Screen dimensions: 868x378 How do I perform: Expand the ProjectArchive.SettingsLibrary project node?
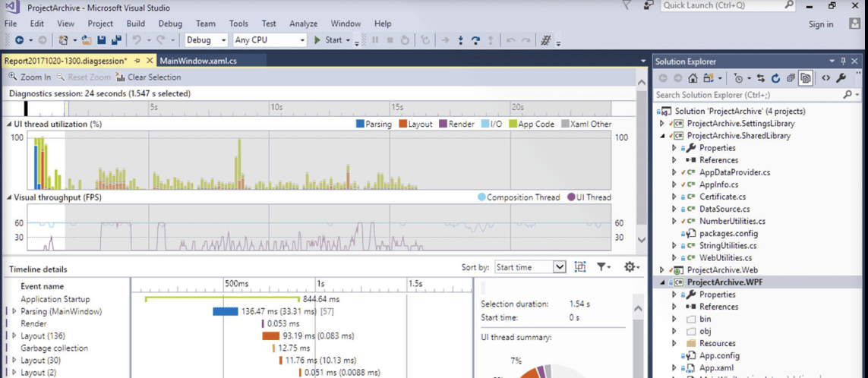tap(661, 124)
